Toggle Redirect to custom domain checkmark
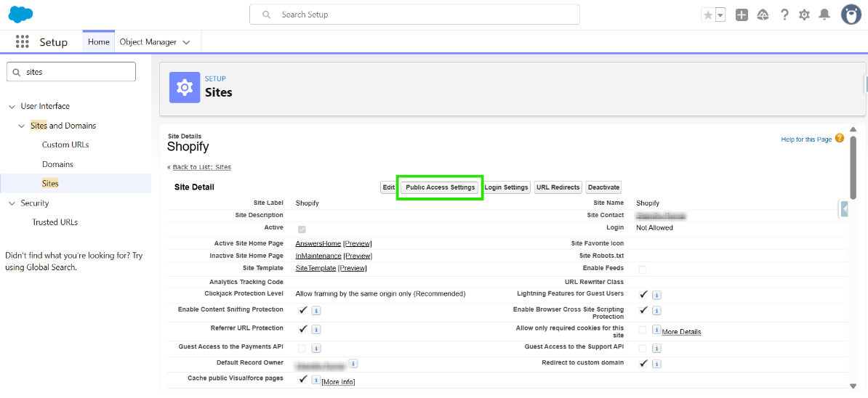868x398 pixels. pos(643,364)
